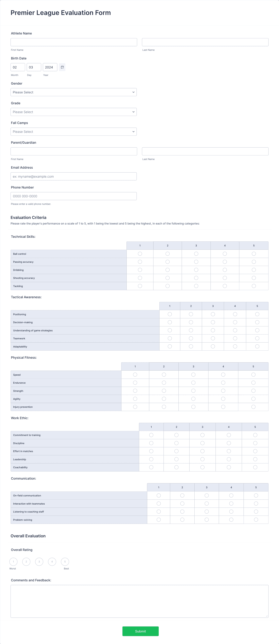Rate Leadership as 2
This screenshot has width=279, height=644.
(176, 459)
